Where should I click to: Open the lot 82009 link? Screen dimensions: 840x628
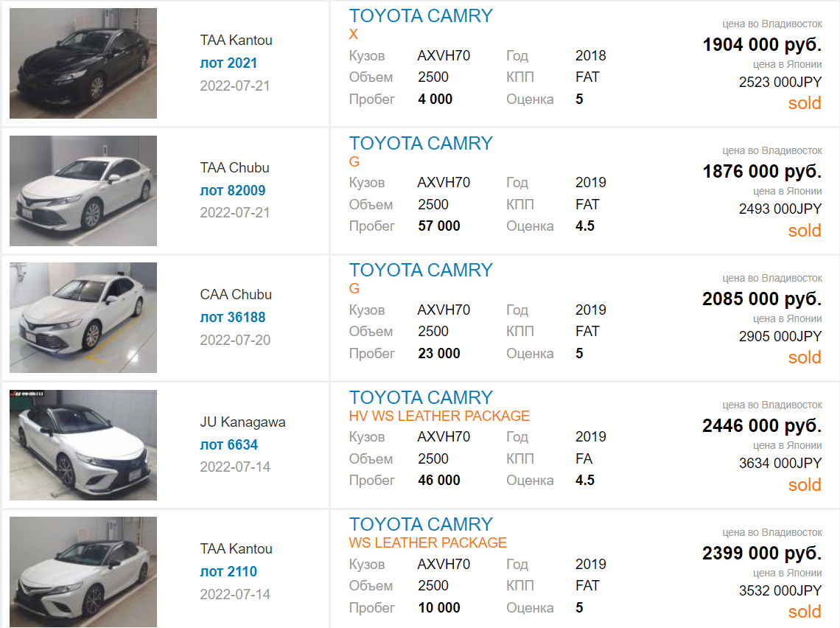232,190
